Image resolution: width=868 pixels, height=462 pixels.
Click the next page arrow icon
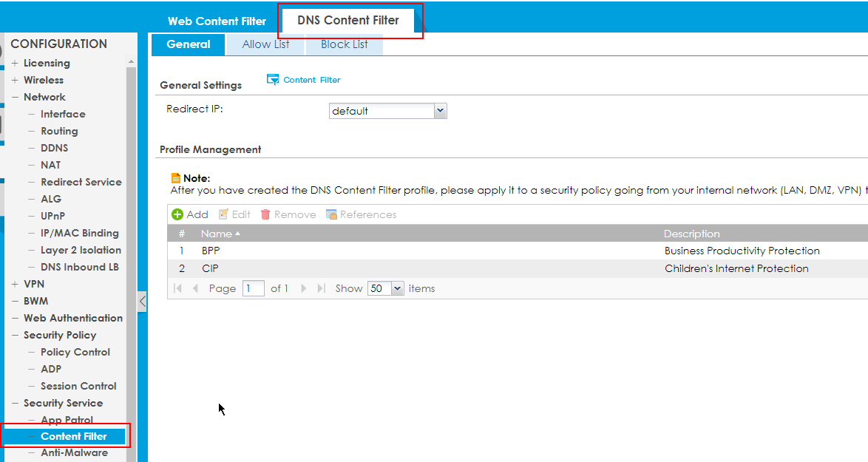point(303,288)
